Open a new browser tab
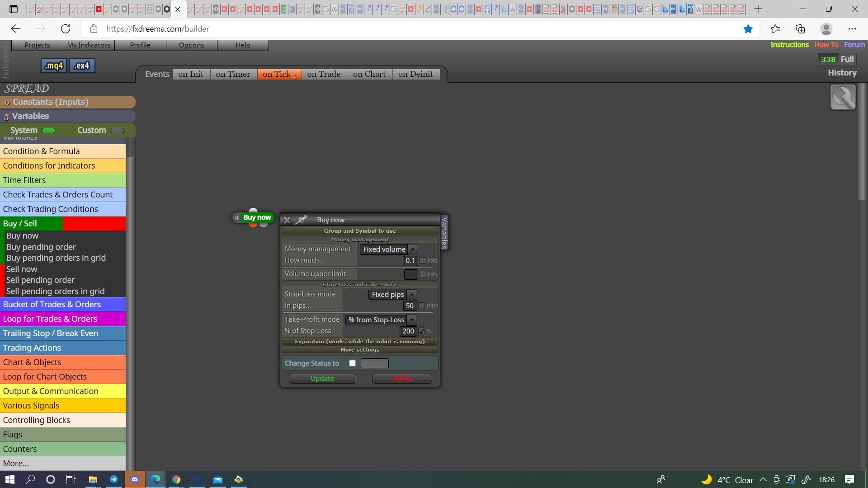This screenshot has height=488, width=868. (x=758, y=9)
